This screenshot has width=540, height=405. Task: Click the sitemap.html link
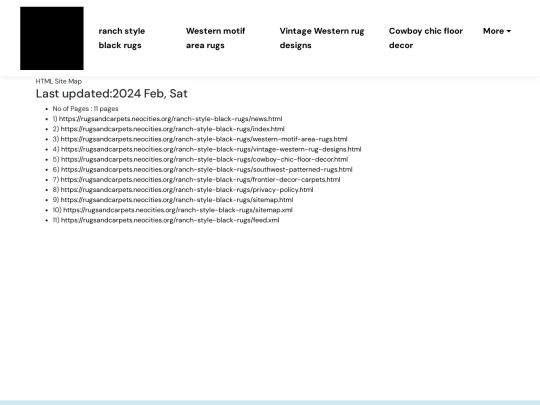(x=177, y=200)
